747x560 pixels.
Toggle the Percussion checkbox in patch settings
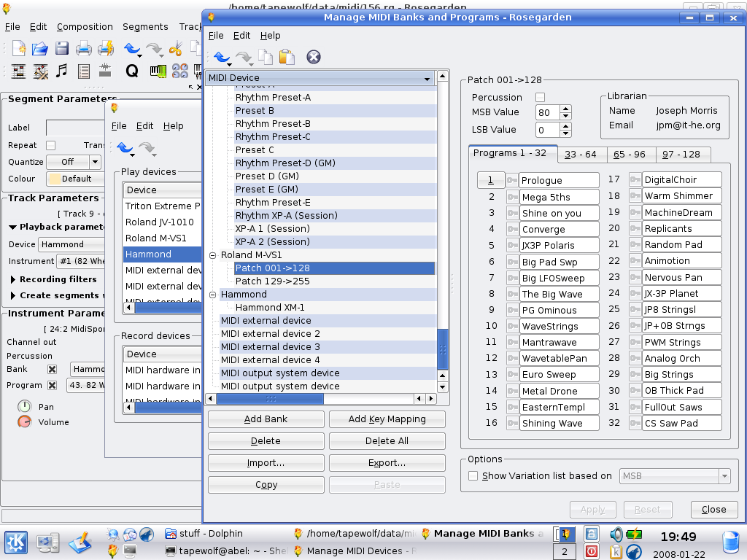click(541, 97)
